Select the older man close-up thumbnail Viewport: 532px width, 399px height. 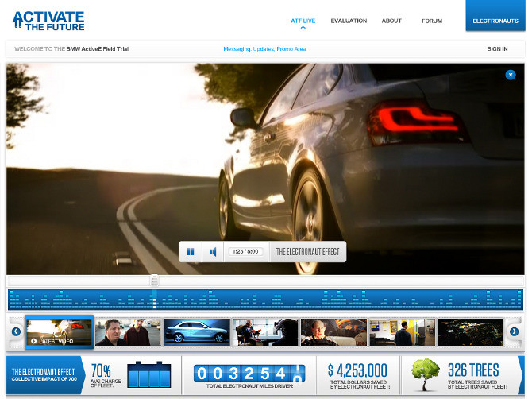pyautogui.click(x=333, y=332)
